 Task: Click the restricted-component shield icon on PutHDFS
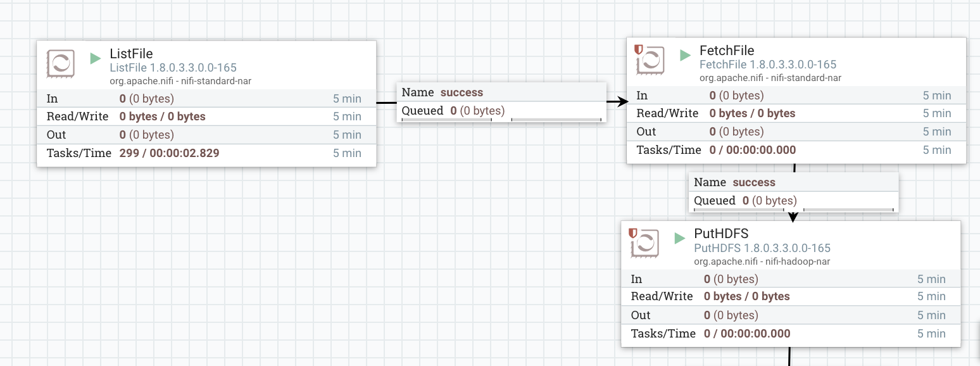tap(631, 232)
